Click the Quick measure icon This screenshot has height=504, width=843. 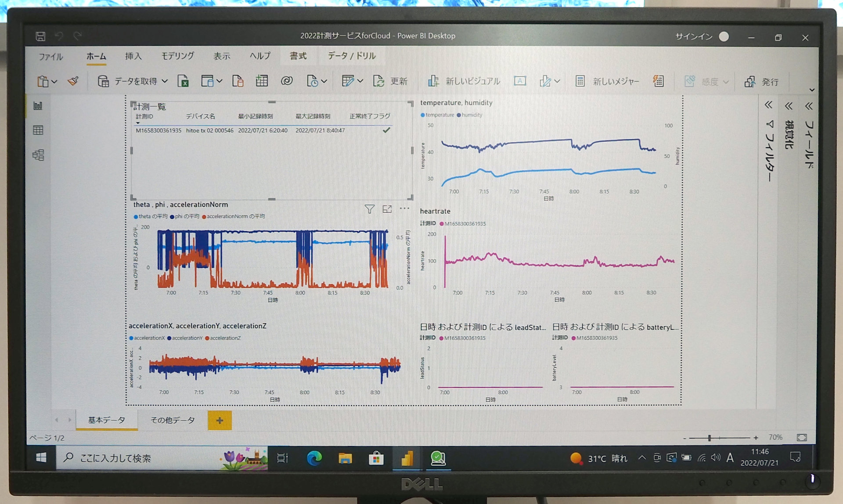[x=658, y=81]
